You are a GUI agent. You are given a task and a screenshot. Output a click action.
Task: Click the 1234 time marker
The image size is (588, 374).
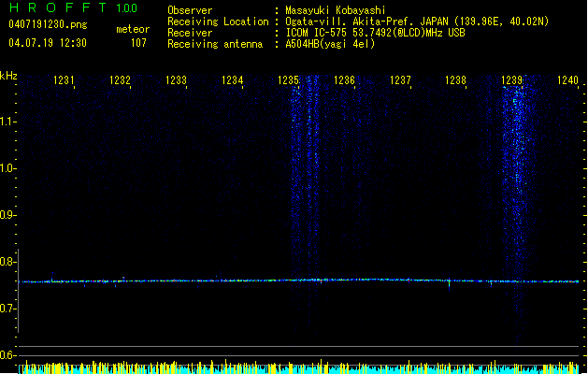coord(232,79)
